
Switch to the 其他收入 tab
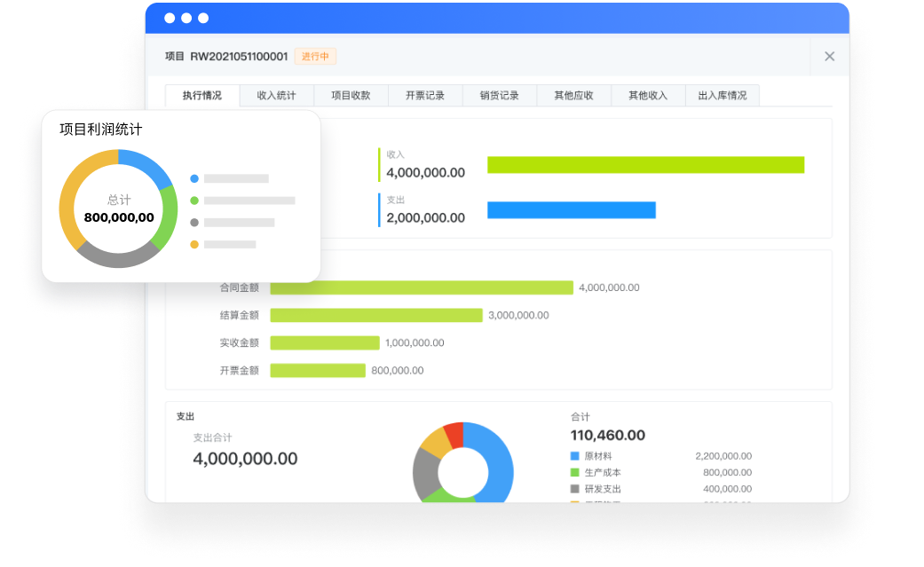pos(648,96)
